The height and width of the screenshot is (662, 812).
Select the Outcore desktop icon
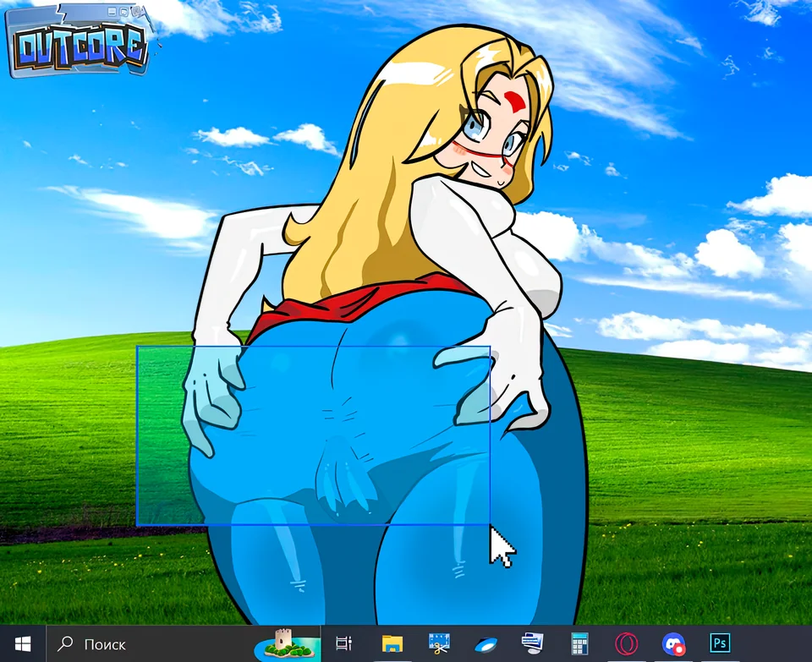click(81, 41)
